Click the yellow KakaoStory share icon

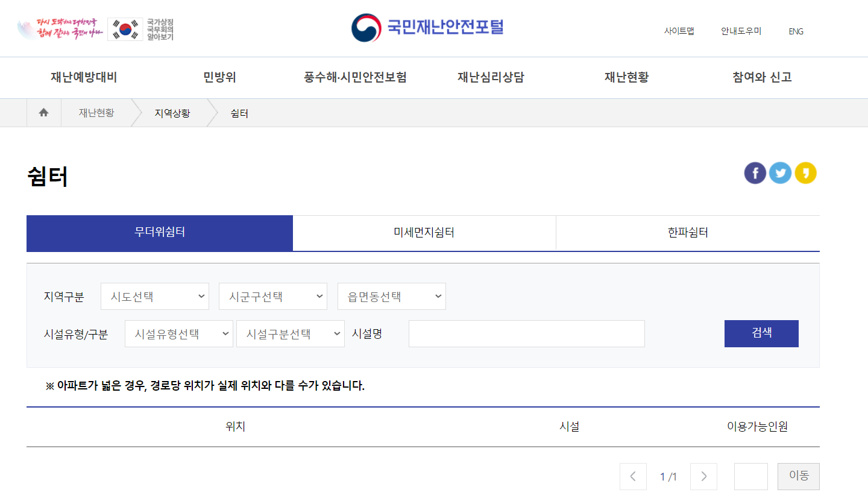805,172
